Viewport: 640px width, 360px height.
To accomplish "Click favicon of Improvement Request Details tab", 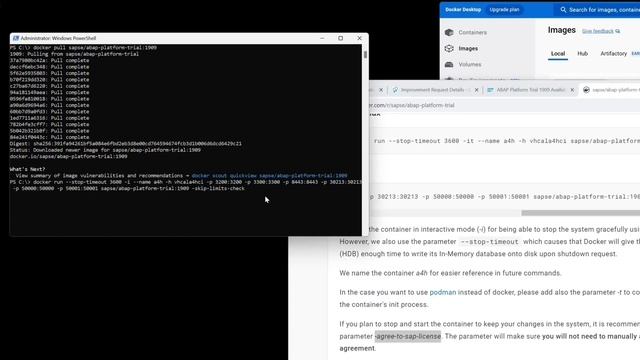I will 395,90.
